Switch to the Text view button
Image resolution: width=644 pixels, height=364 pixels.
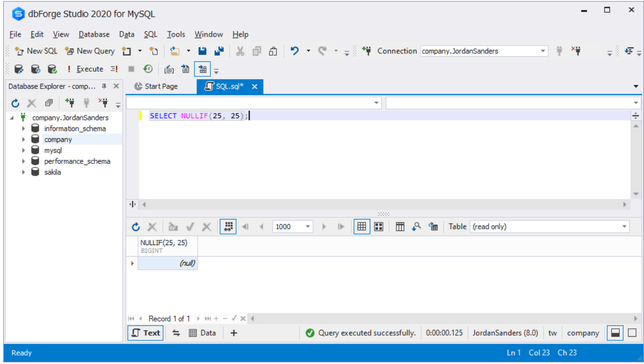pyautogui.click(x=146, y=333)
